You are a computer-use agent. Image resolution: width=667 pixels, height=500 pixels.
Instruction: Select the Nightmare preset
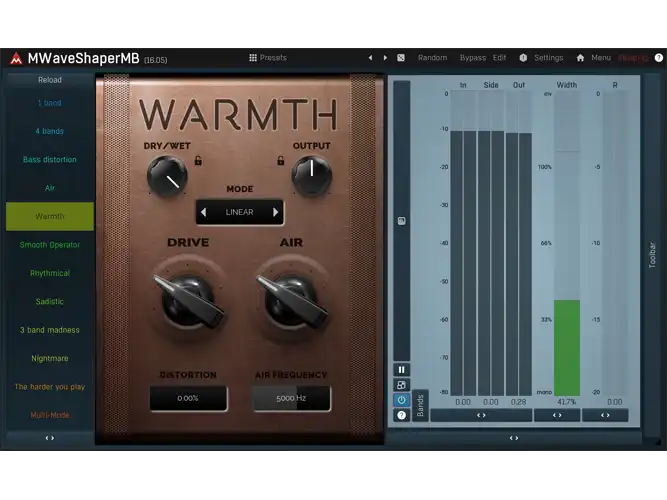50,358
